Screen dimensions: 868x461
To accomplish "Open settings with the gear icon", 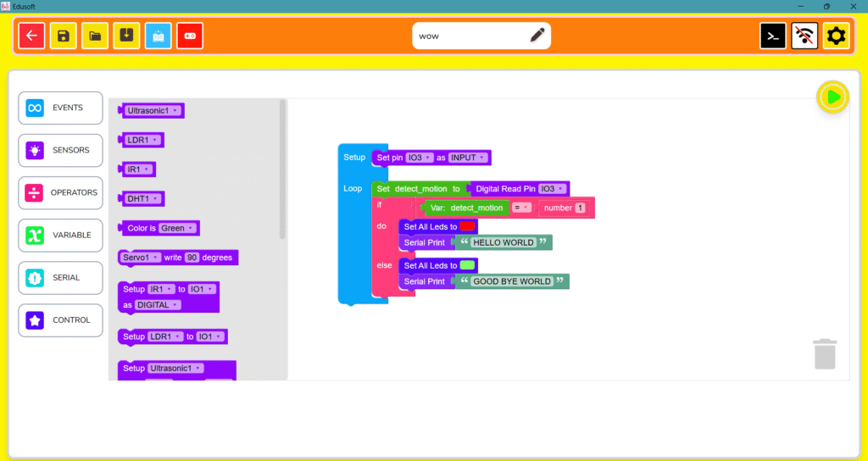I will click(x=836, y=36).
